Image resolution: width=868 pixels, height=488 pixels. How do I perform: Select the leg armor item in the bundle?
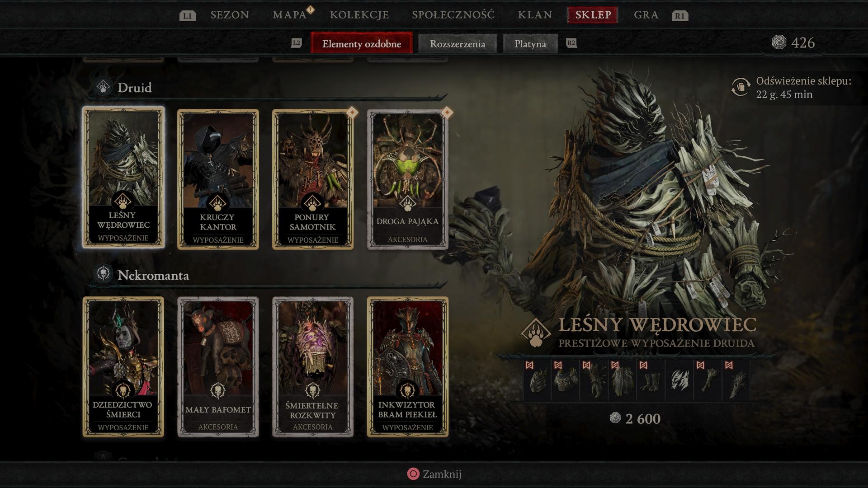[623, 380]
